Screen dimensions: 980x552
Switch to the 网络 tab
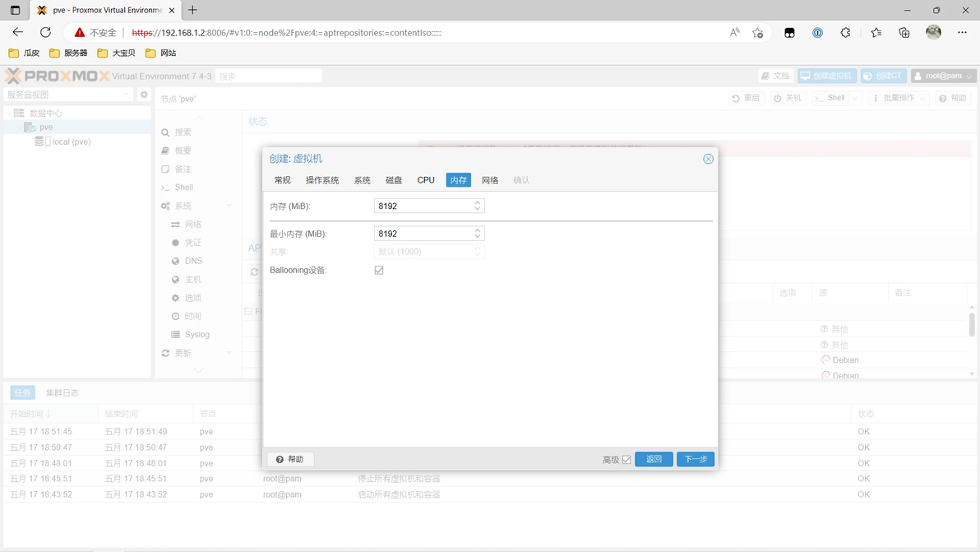pos(490,180)
